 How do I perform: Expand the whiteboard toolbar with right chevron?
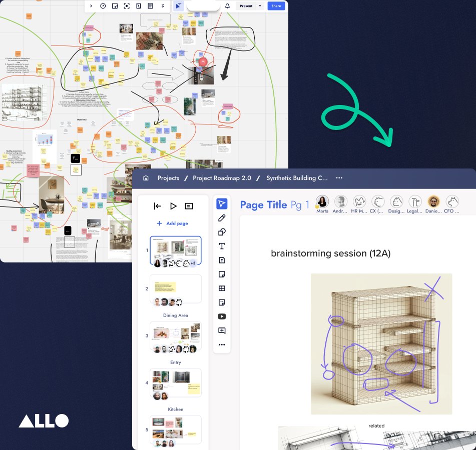pyautogui.click(x=91, y=6)
